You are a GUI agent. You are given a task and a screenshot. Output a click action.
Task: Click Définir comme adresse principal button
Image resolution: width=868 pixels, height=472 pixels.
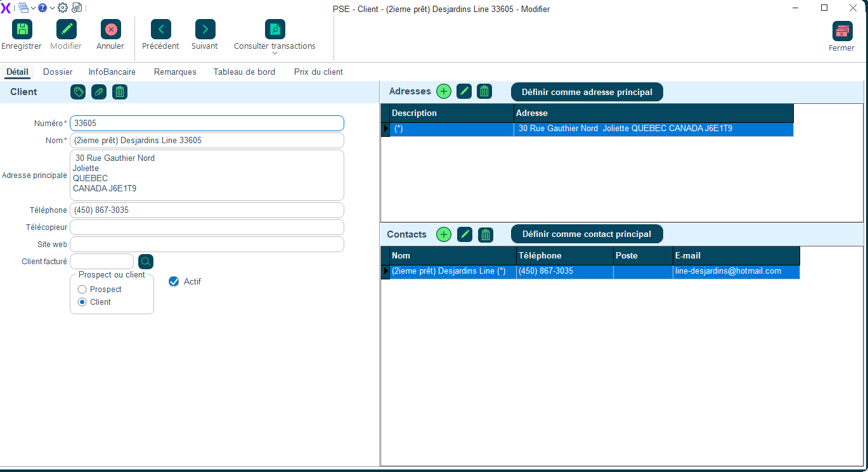(x=587, y=92)
